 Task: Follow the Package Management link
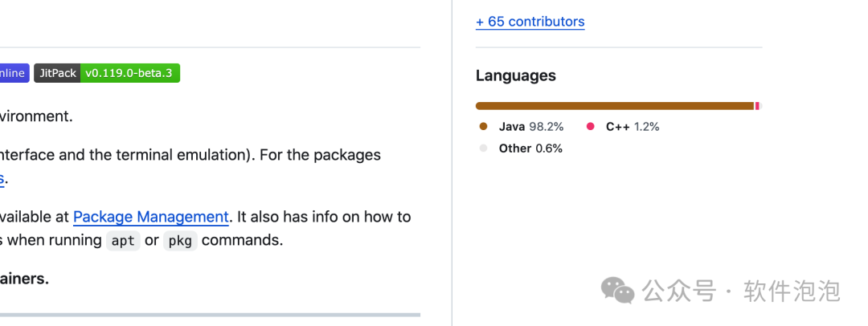point(150,217)
